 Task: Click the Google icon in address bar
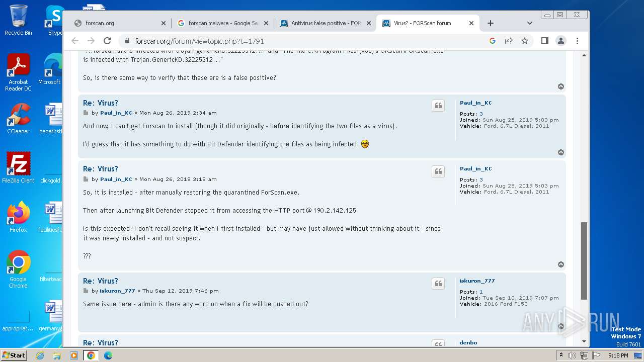[493, 41]
